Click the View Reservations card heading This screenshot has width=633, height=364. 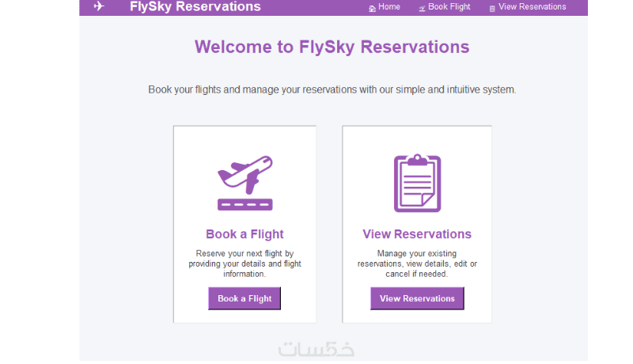[417, 234]
